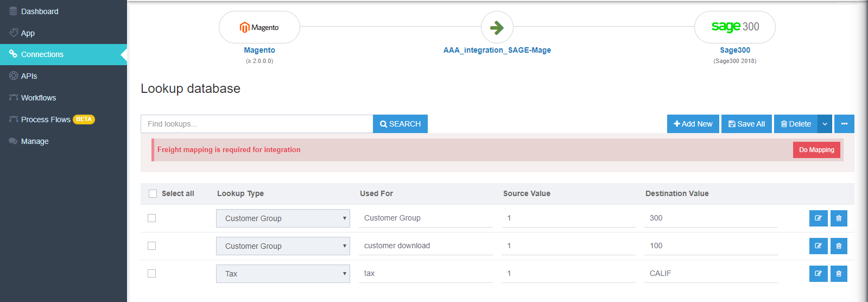Focus the Find lookups search field

257,124
